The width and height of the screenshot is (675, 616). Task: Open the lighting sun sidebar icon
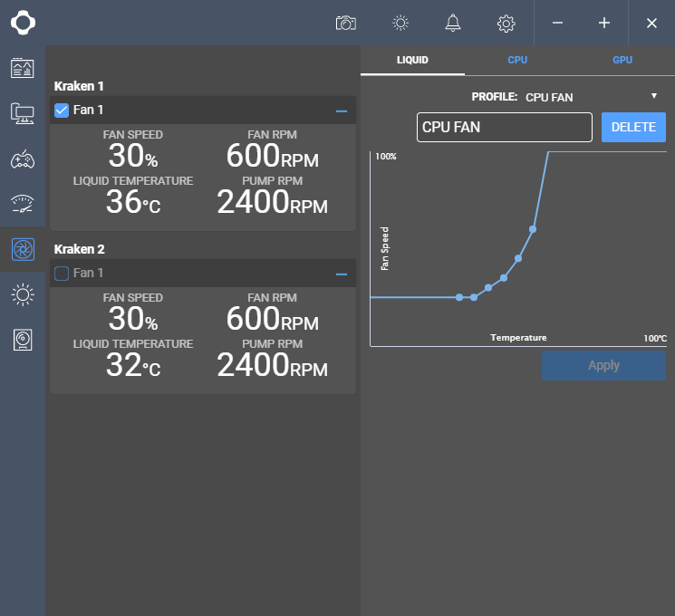point(23,295)
